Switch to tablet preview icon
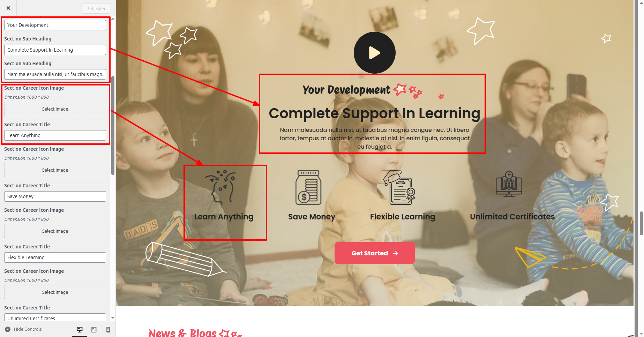 94,329
